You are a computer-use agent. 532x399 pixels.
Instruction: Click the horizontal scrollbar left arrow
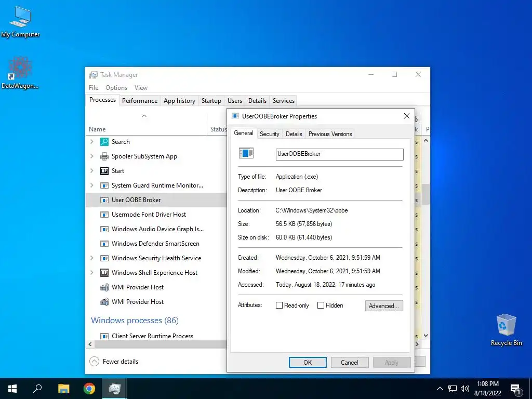coord(90,344)
